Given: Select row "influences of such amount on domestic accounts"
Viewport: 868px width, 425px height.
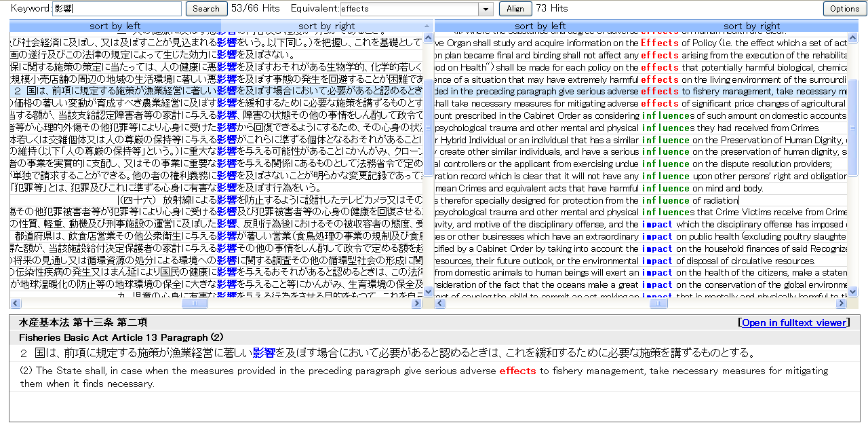Looking at the screenshot, I should [x=641, y=115].
